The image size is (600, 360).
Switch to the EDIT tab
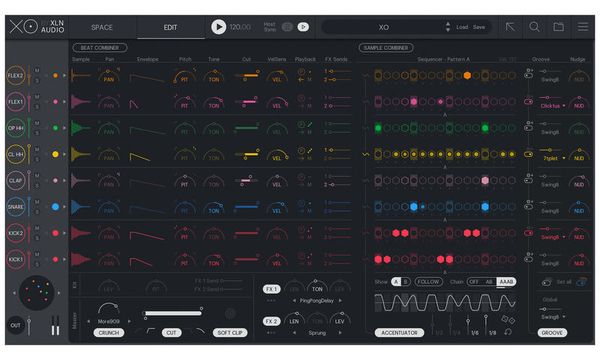pos(170,27)
